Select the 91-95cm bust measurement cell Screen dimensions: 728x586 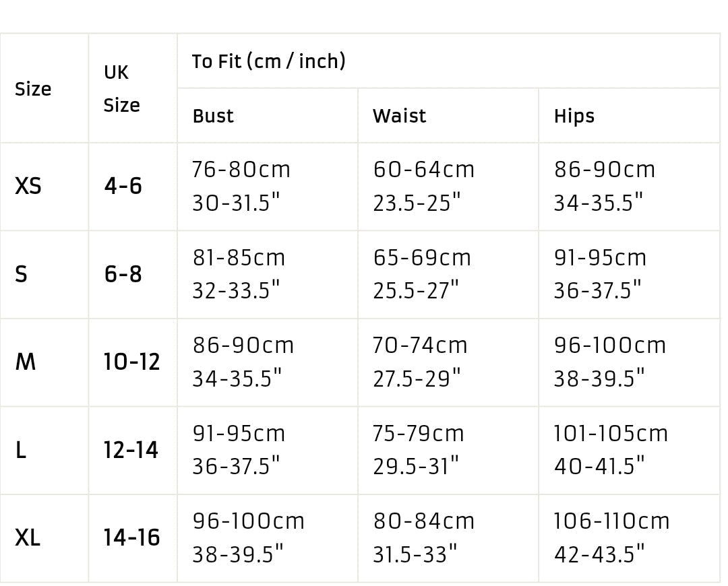[x=239, y=450]
